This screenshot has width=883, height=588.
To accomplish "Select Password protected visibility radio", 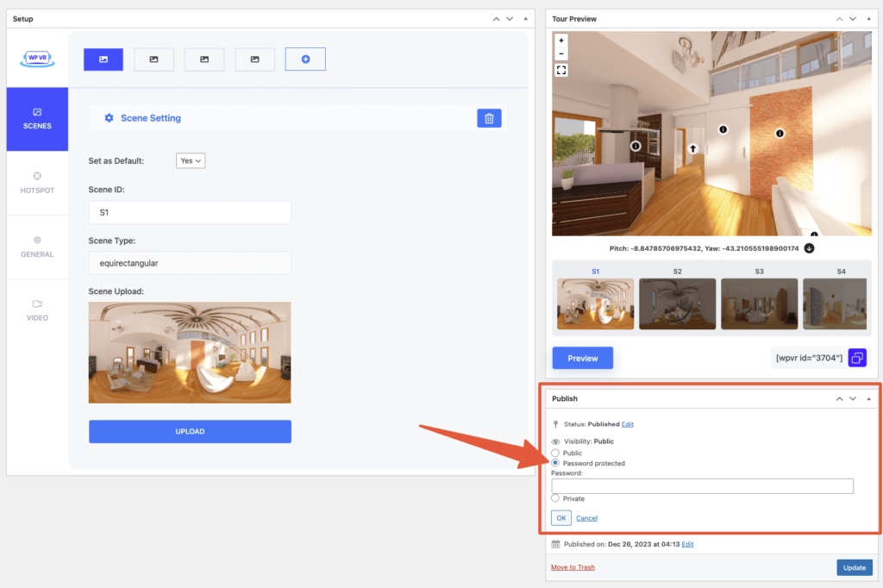I will tap(555, 463).
